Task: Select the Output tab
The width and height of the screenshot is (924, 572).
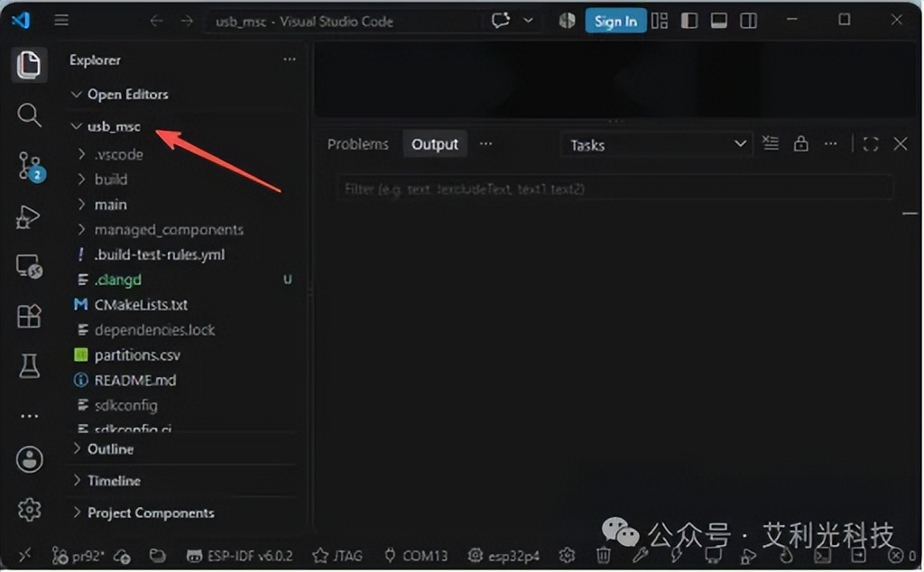Action: click(434, 144)
